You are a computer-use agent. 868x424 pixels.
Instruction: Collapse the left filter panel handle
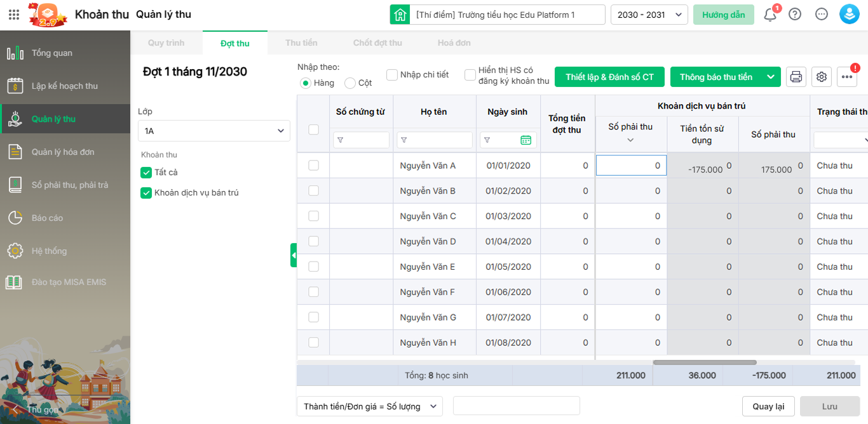(x=294, y=255)
